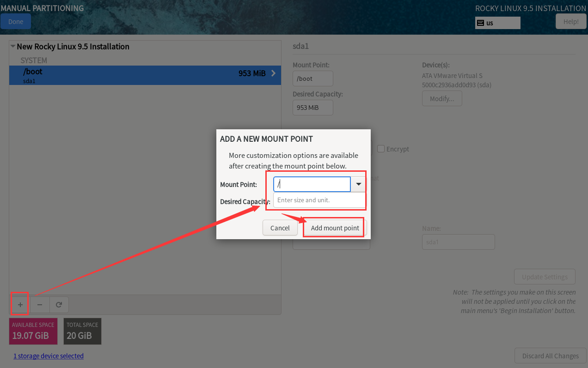Click the chevron arrow on the /boot row

(x=273, y=73)
